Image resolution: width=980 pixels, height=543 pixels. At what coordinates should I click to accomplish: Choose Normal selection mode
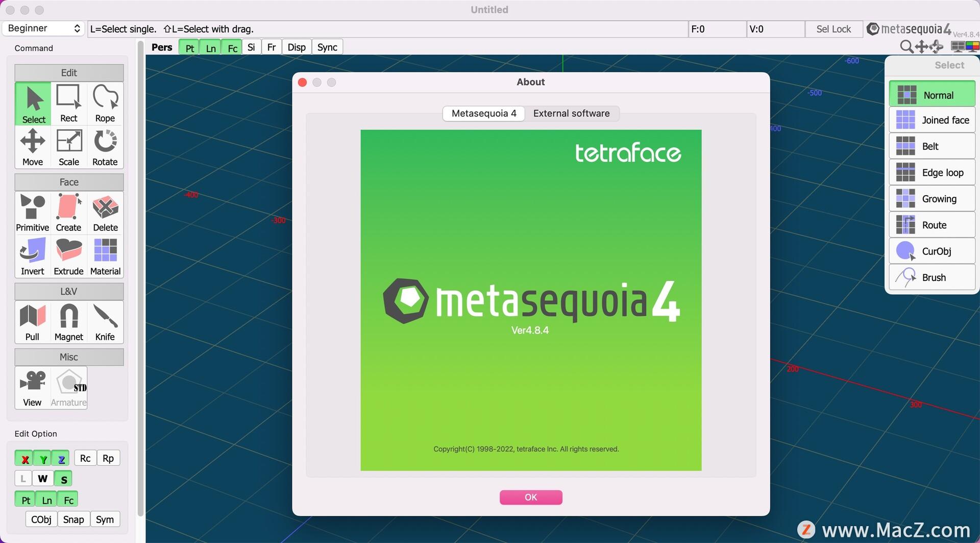(x=932, y=95)
